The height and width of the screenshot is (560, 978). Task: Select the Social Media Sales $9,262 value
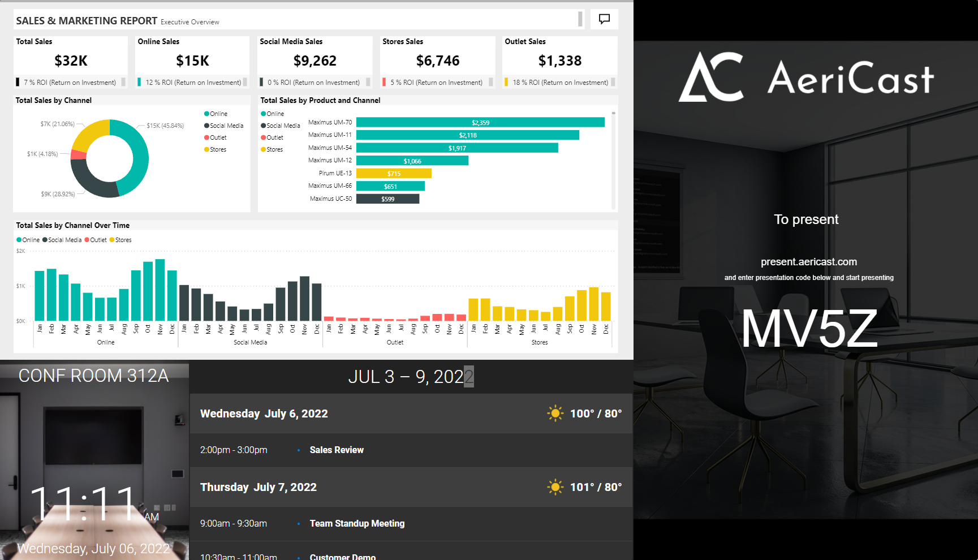pyautogui.click(x=315, y=61)
